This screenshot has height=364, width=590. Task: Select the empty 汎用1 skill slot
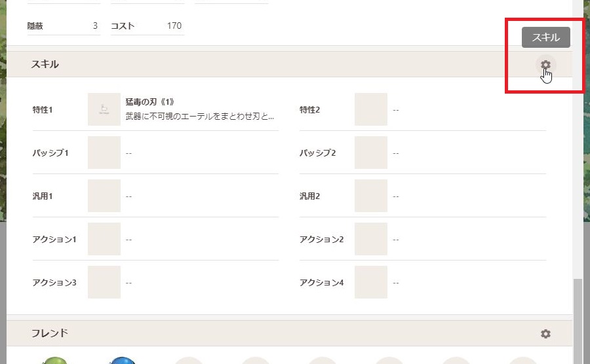click(104, 196)
